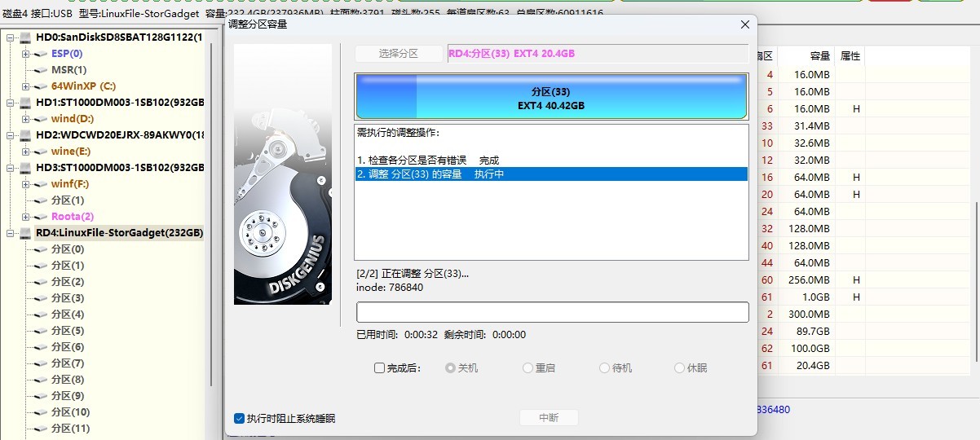Expand the winf(F:) tree node
The image size is (980, 440).
[x=26, y=184]
